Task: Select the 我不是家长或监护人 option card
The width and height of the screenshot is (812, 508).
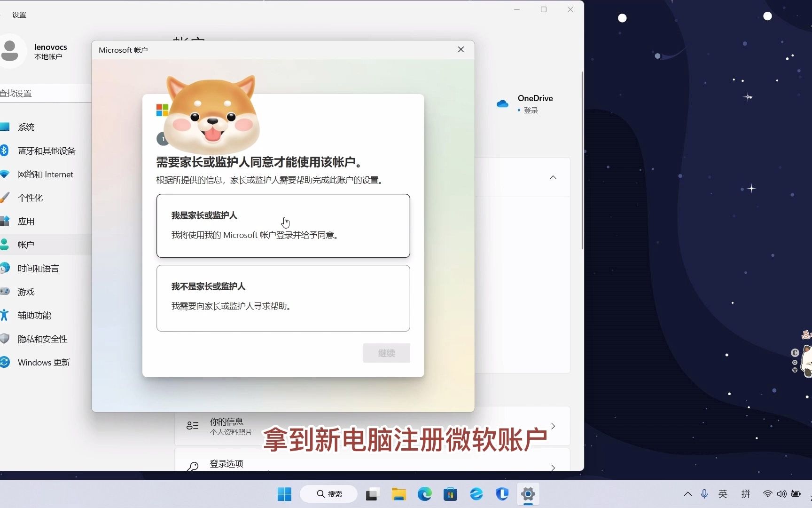Action: point(283,298)
